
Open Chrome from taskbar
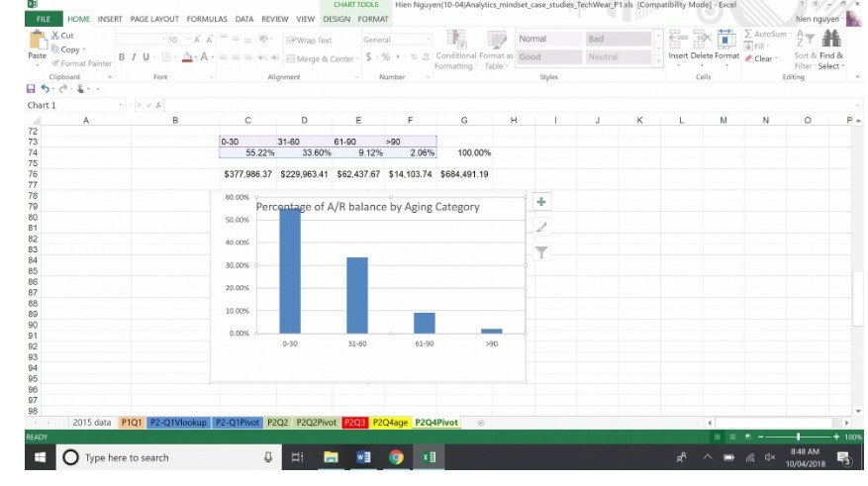(396, 457)
